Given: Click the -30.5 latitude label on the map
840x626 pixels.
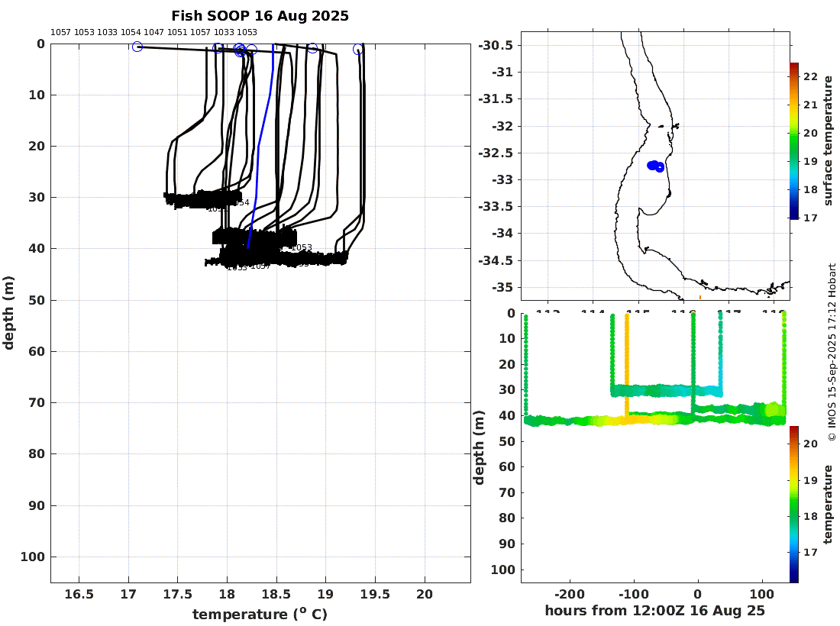Looking at the screenshot, I should pos(496,45).
